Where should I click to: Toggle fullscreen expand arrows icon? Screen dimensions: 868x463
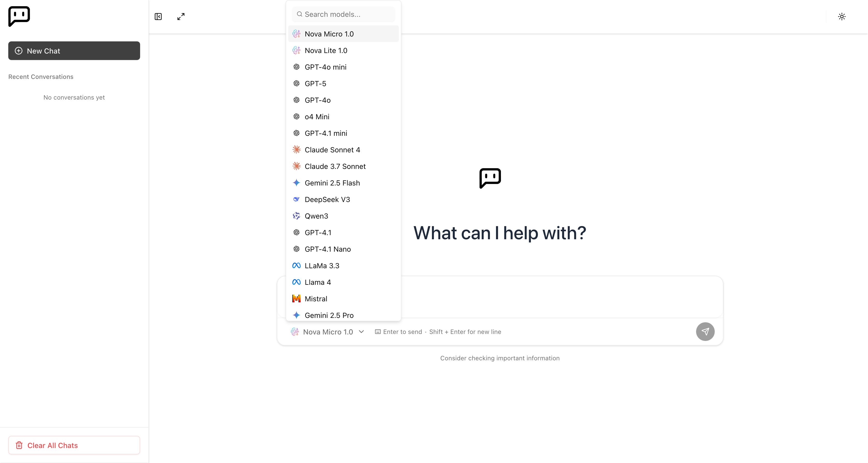click(x=181, y=17)
